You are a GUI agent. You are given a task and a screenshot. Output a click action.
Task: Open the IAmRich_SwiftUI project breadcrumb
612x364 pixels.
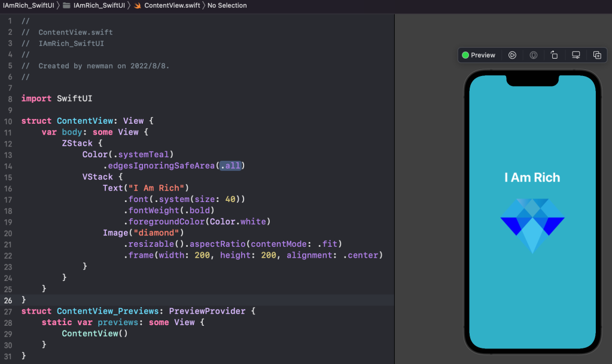tap(28, 5)
